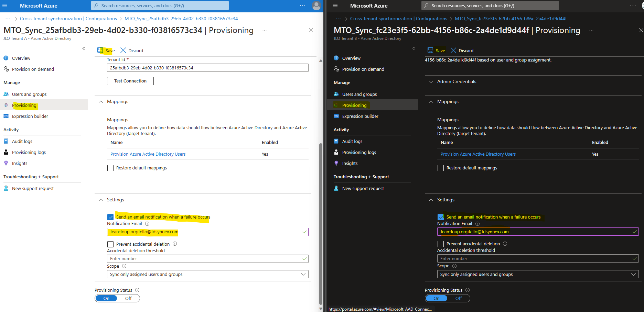Toggle Restore default mappings checkbox in Tenant B

pyautogui.click(x=441, y=168)
